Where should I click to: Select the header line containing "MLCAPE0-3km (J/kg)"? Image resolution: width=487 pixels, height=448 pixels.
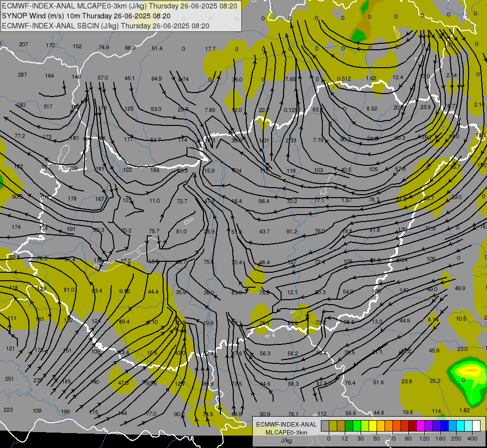point(119,6)
